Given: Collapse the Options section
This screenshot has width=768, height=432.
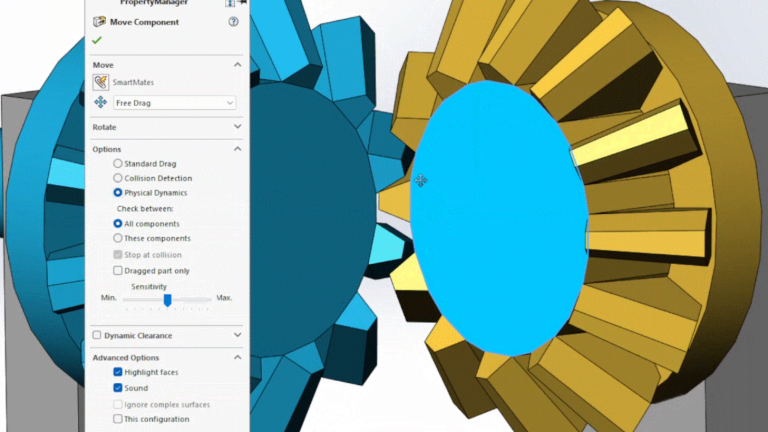Looking at the screenshot, I should 237,149.
